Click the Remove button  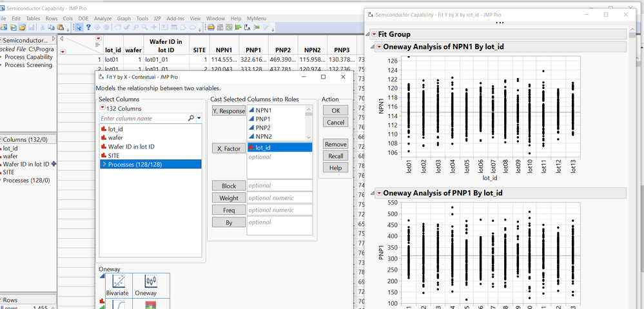point(335,145)
